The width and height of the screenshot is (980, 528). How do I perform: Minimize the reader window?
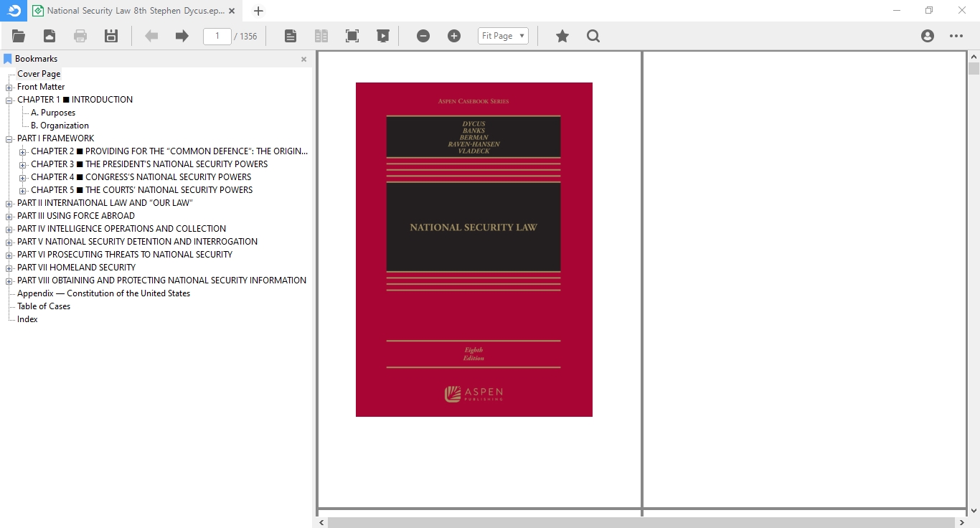[x=897, y=11]
